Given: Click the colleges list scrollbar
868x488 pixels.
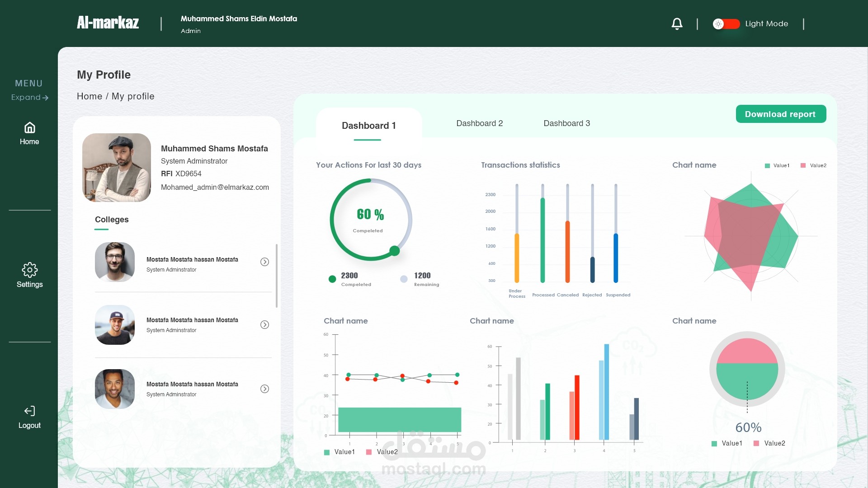Looking at the screenshot, I should click(x=276, y=276).
